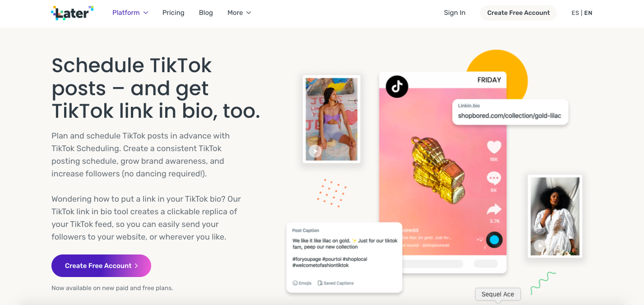Expand the Platform dropdown menu
The image size is (644, 305).
click(130, 13)
